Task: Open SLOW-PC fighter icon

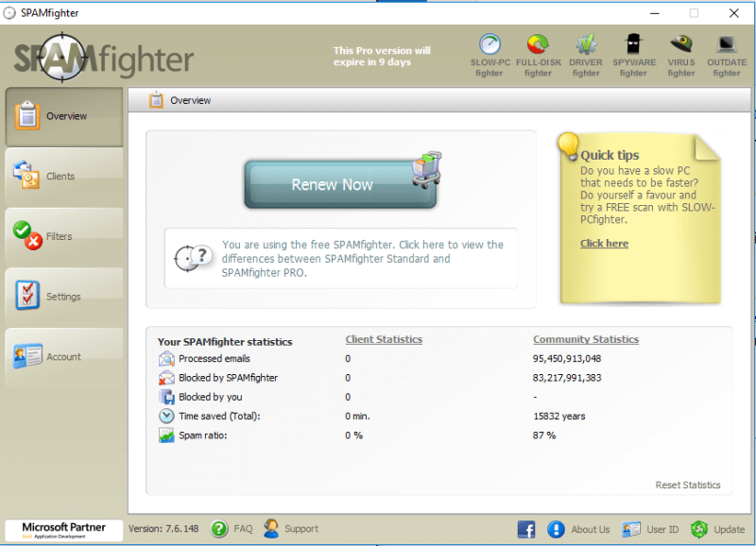Action: coord(490,44)
